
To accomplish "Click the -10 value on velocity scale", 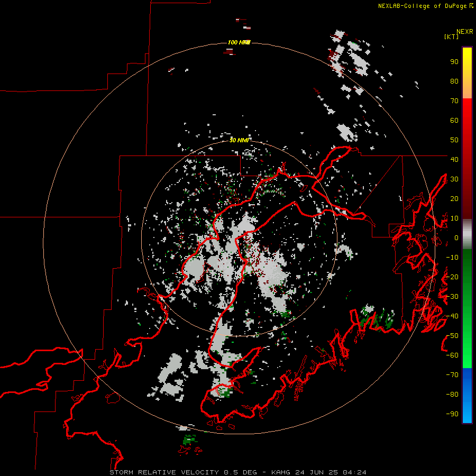I will point(452,258).
